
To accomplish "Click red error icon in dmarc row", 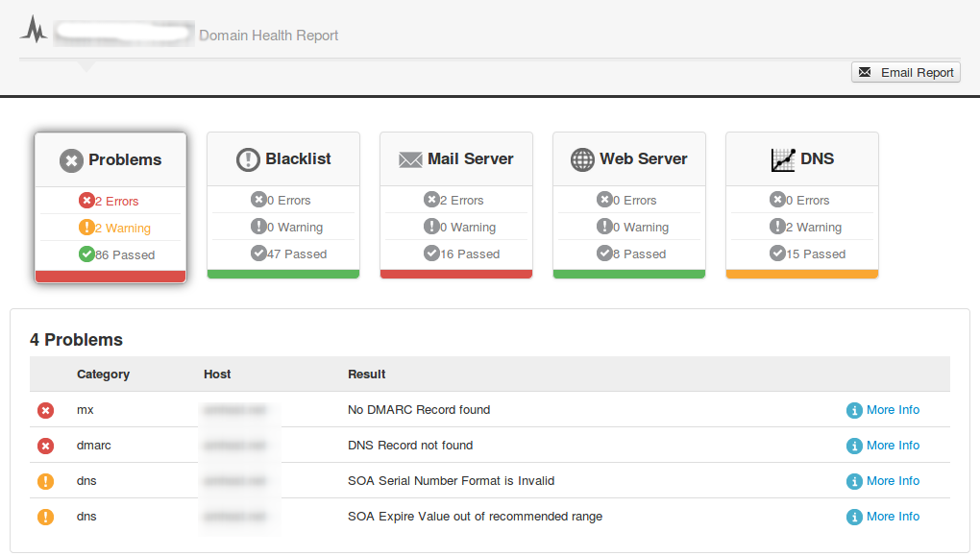I will point(45,446).
